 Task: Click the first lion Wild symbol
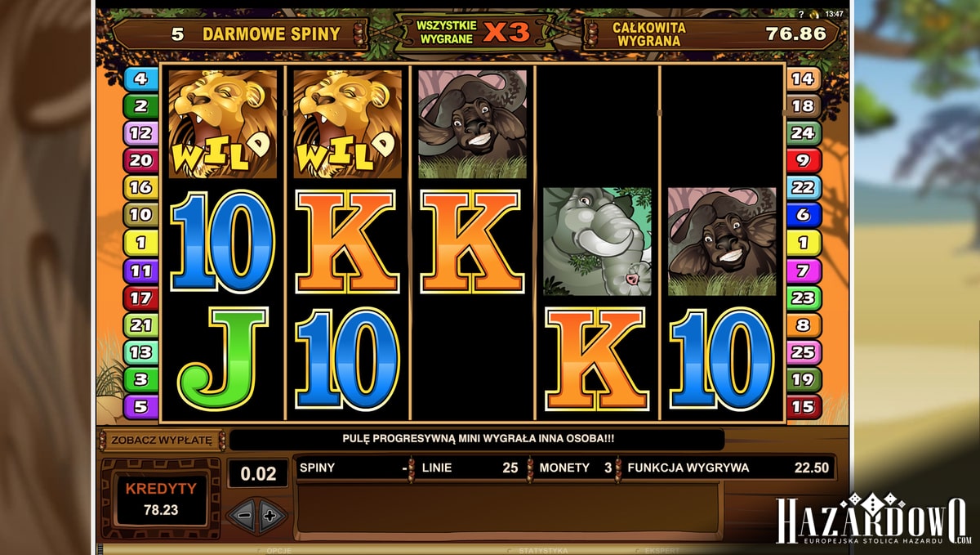point(223,123)
